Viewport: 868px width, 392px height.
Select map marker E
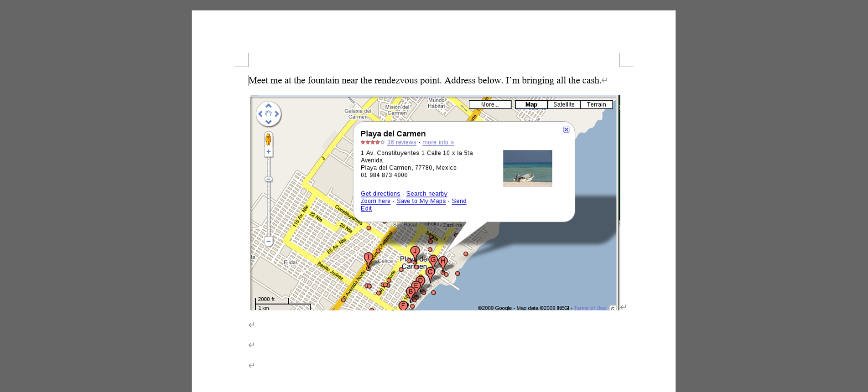[416, 286]
